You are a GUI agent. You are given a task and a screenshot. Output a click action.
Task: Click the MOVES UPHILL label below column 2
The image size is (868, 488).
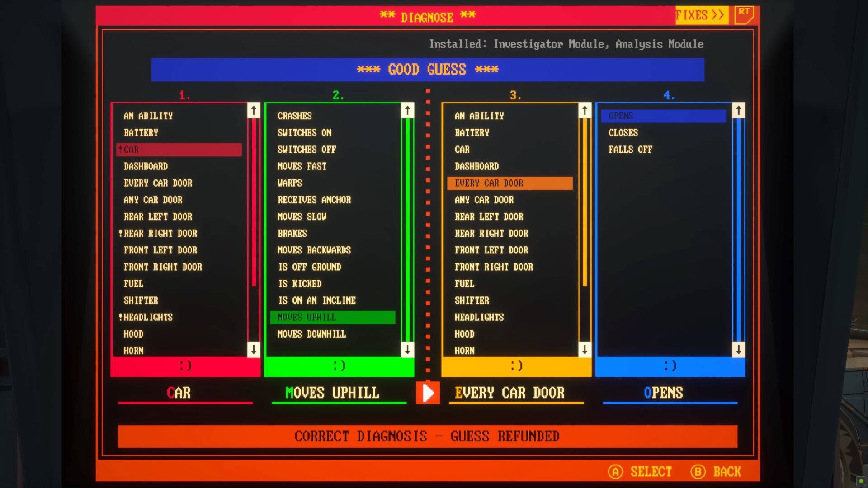coord(331,393)
